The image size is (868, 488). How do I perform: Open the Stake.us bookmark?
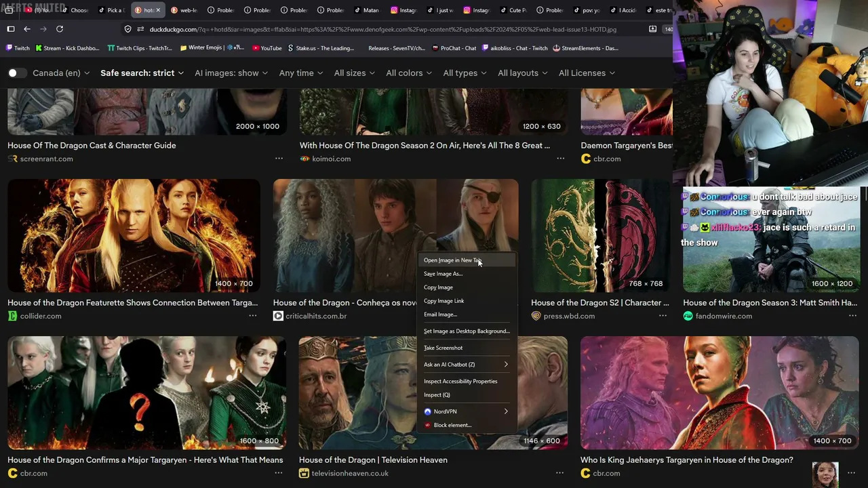[321, 48]
